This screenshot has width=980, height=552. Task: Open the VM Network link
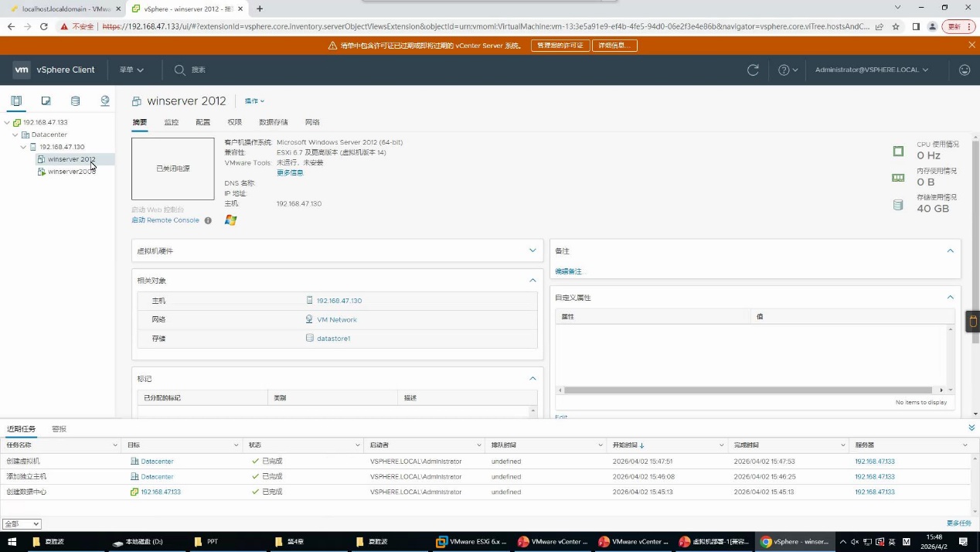337,319
